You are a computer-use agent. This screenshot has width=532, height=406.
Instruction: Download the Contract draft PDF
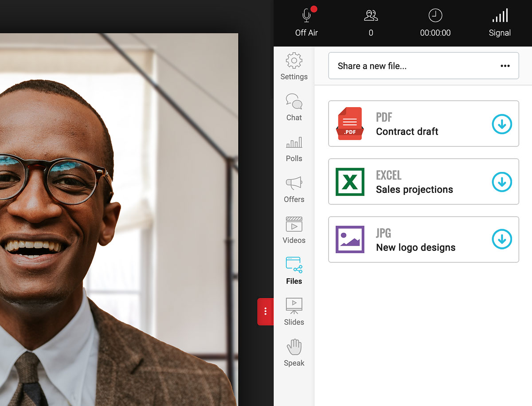(x=502, y=125)
